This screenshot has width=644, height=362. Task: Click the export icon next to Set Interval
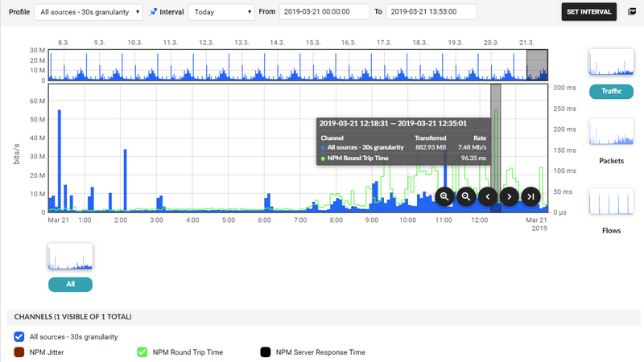click(632, 12)
